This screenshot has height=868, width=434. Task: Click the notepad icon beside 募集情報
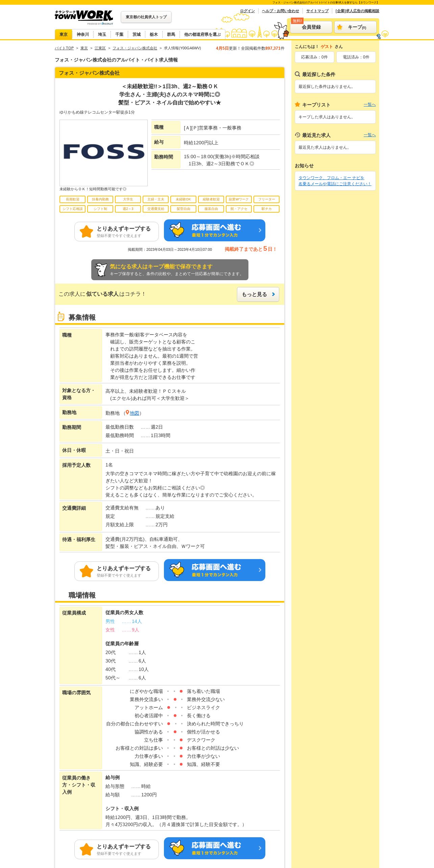[61, 317]
